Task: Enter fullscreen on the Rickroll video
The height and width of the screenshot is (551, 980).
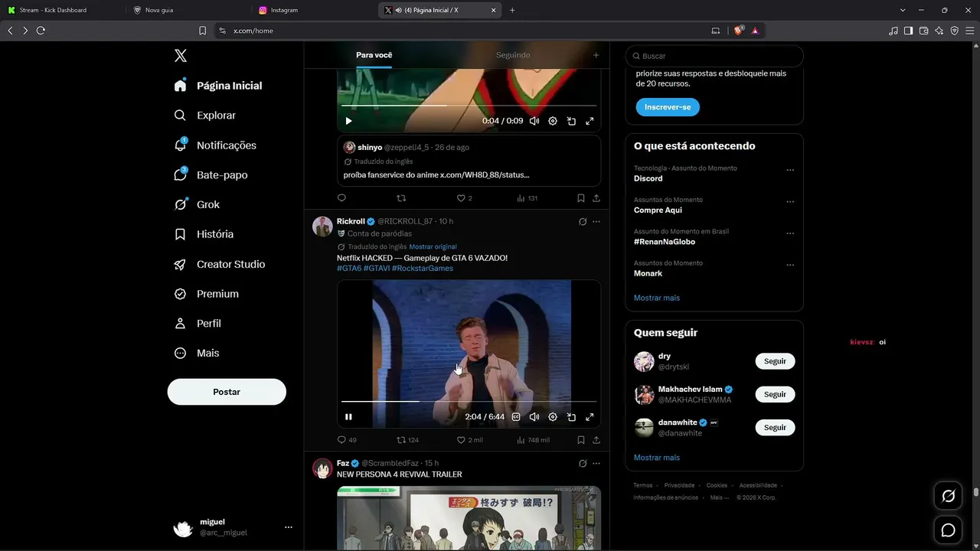Action: click(590, 417)
